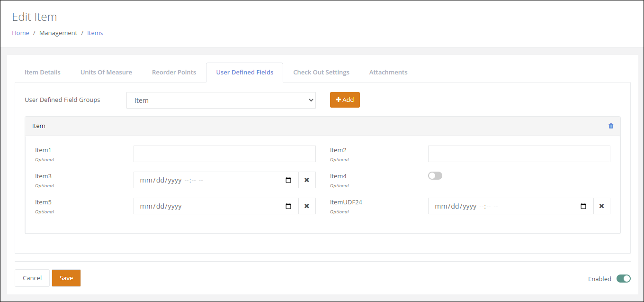
Task: Click the Item1 field label
Action: [x=43, y=150]
